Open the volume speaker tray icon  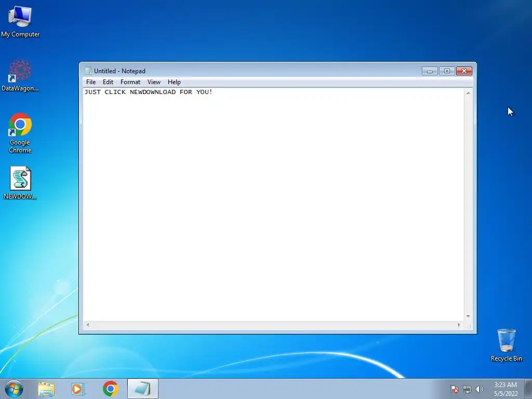tap(480, 389)
